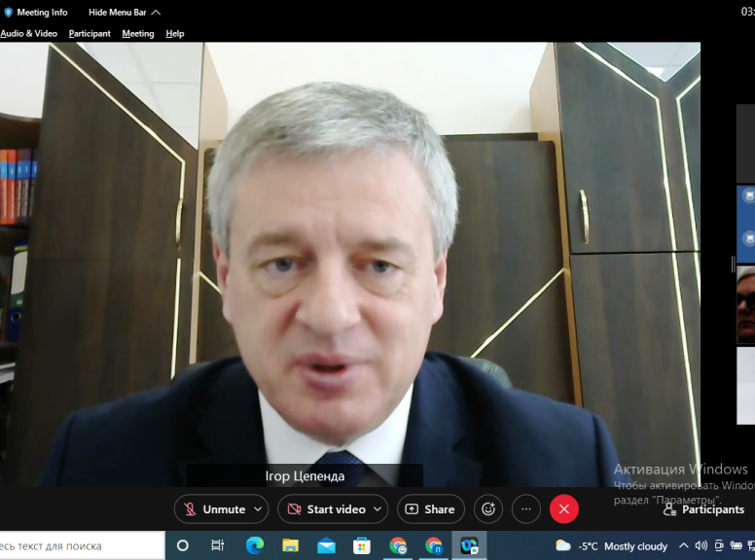The width and height of the screenshot is (755, 560).
Task: Open Microsoft Edge from the taskbar
Action: coord(255,546)
